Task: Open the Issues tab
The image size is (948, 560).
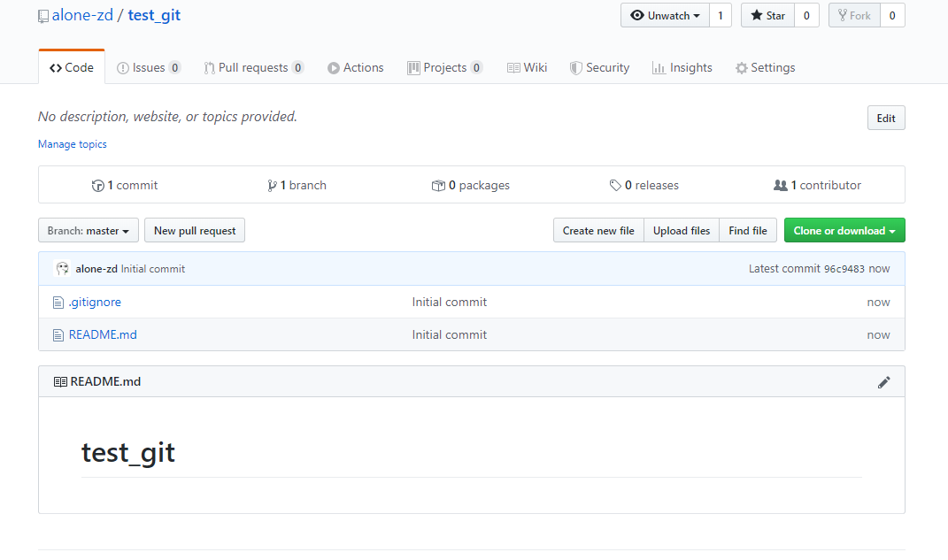Action: tap(148, 67)
